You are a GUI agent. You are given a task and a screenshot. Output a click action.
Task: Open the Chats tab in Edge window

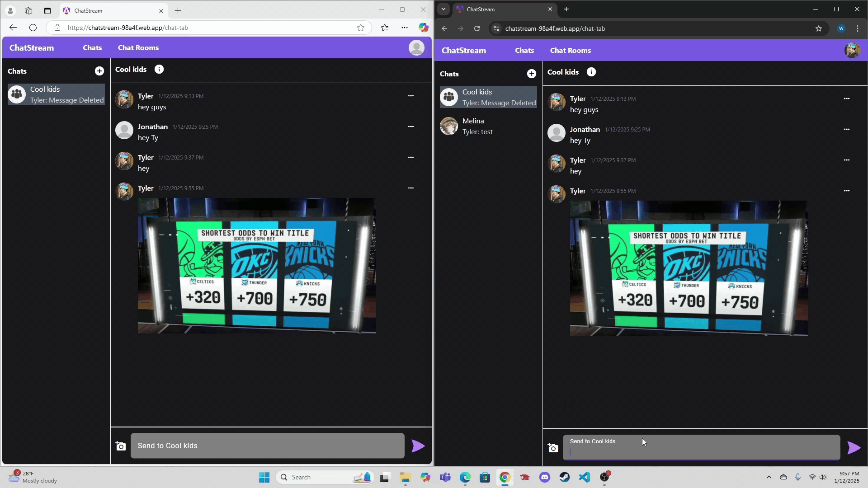92,47
